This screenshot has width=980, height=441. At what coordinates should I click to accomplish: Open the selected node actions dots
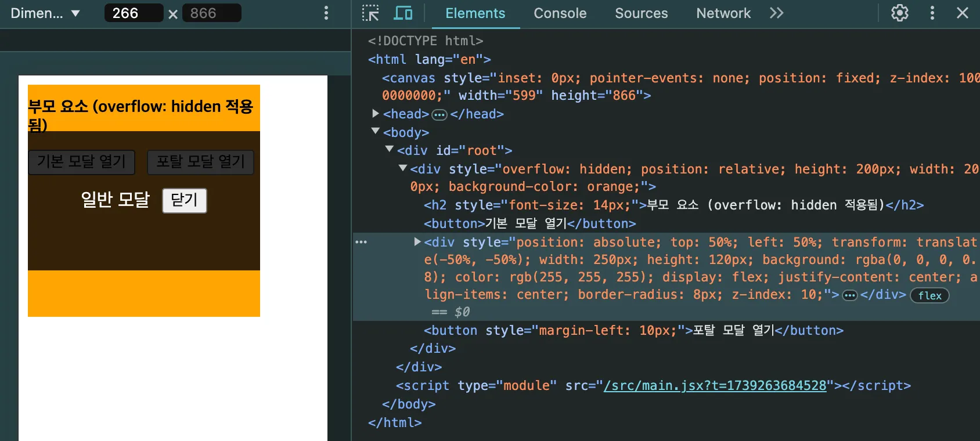click(361, 242)
